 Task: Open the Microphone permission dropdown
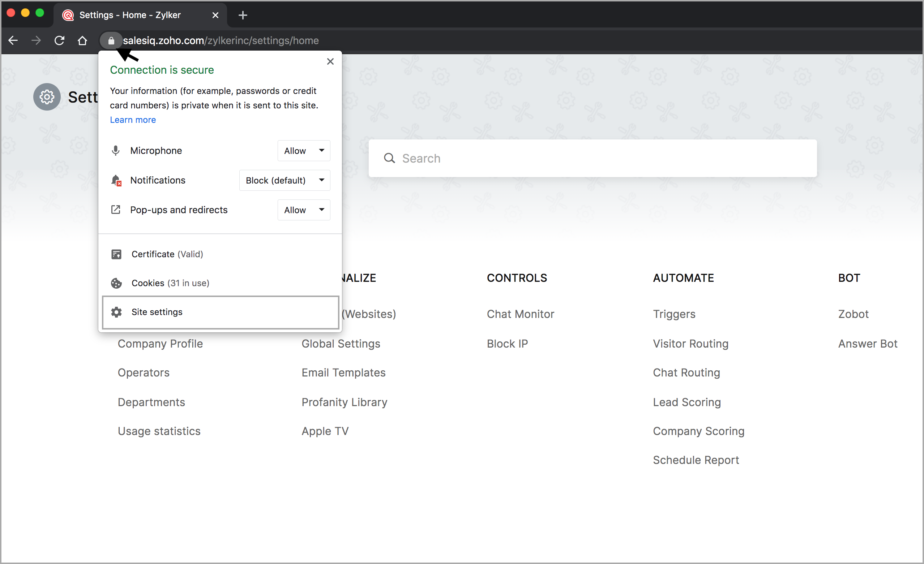point(303,151)
